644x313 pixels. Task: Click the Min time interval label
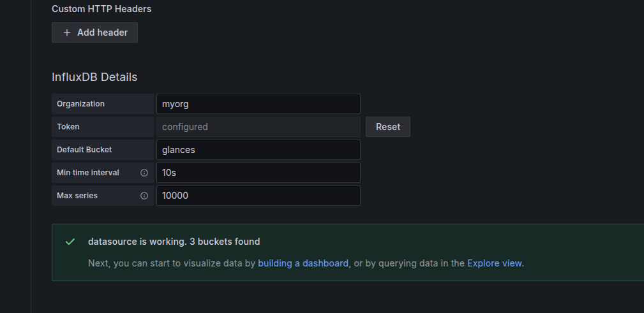point(88,173)
